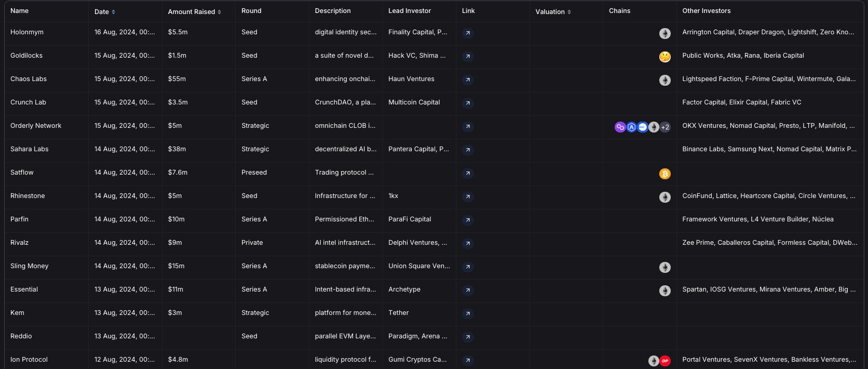The image size is (868, 369).
Task: Sort the table by Valuation column
Action: 553,11
